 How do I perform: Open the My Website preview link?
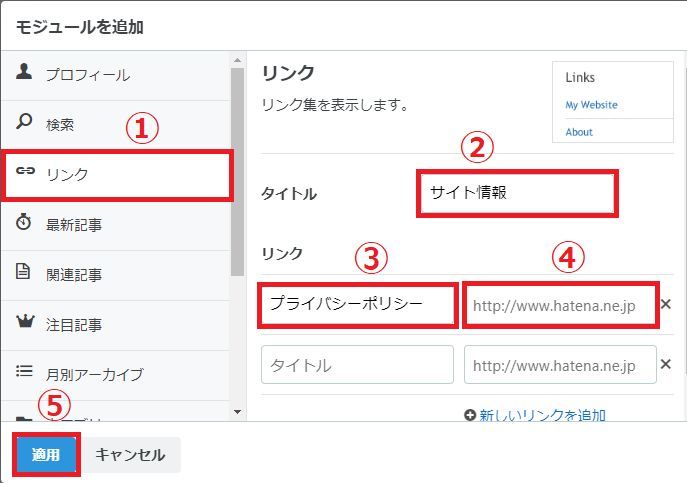tap(591, 105)
